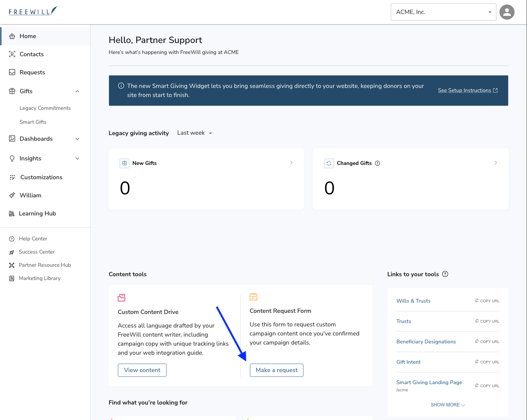Click the Make a request button
Screen dimensions: 527x420
pyautogui.click(x=277, y=370)
